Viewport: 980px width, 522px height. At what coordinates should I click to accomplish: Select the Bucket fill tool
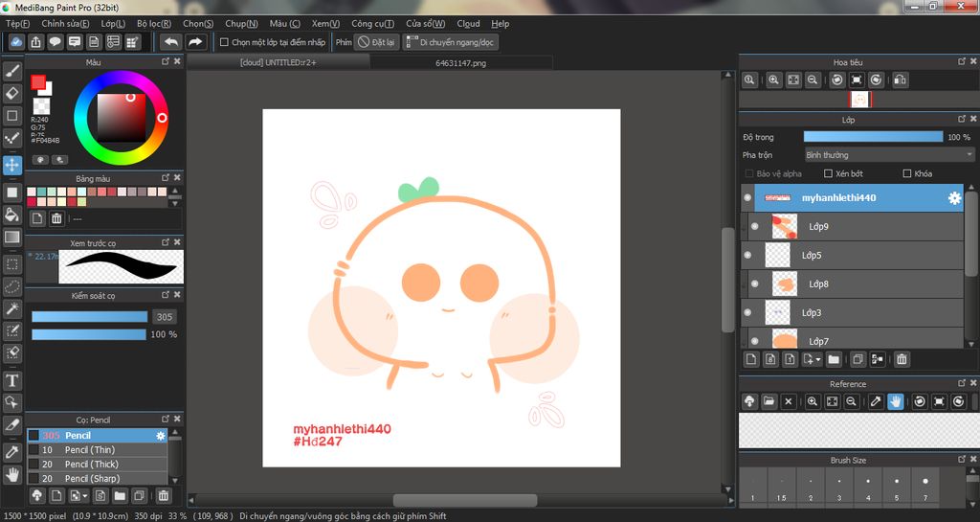pos(11,215)
